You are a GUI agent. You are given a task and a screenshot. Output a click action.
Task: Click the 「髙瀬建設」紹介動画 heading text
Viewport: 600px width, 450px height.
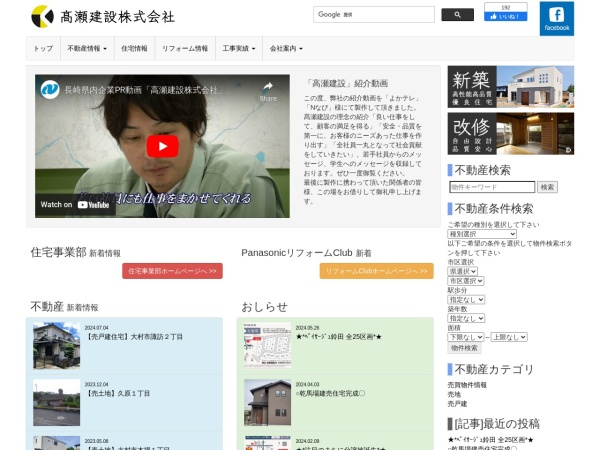[x=347, y=83]
